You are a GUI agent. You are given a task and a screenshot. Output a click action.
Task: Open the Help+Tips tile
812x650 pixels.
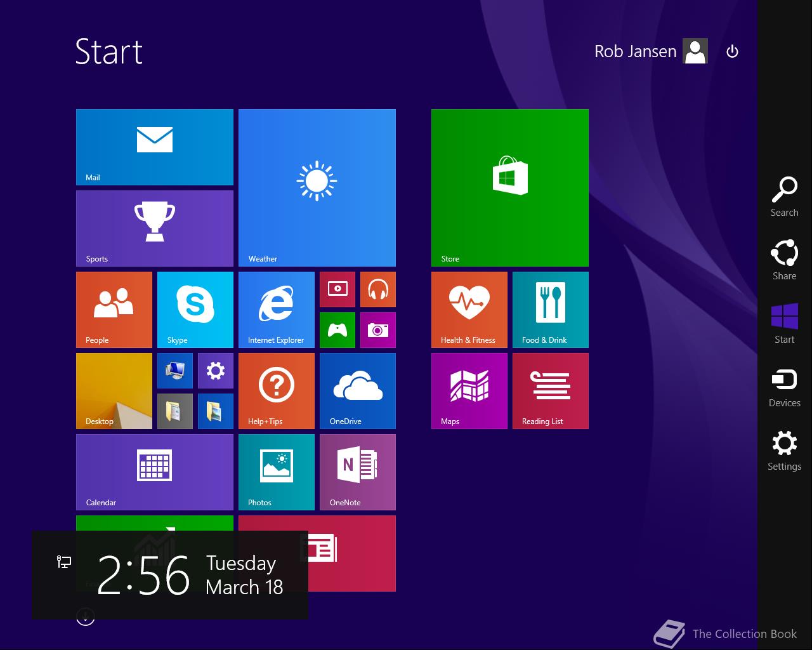(x=277, y=391)
